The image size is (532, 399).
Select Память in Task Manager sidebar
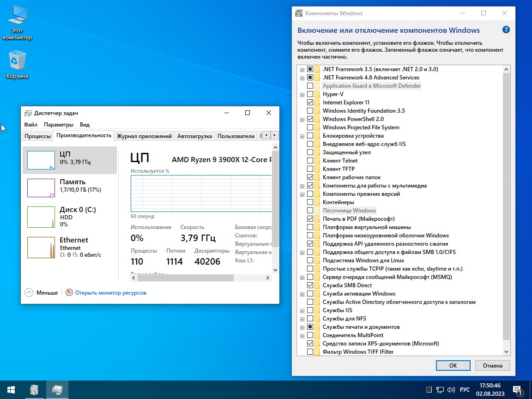pos(65,187)
